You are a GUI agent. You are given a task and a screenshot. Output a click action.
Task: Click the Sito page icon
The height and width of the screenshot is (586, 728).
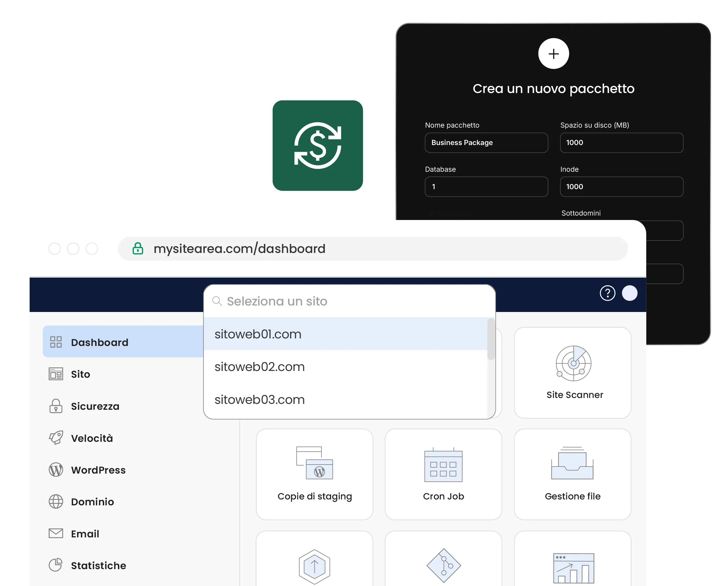[55, 374]
